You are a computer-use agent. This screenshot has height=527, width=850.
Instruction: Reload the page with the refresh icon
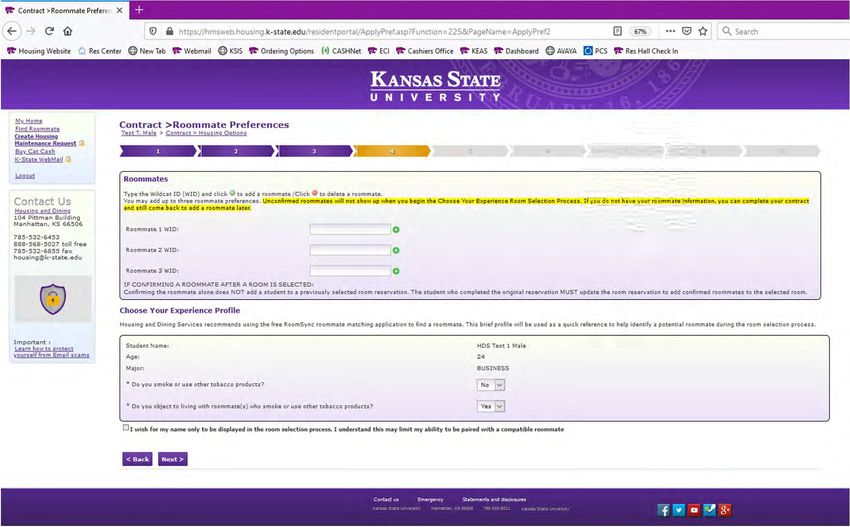tap(49, 31)
